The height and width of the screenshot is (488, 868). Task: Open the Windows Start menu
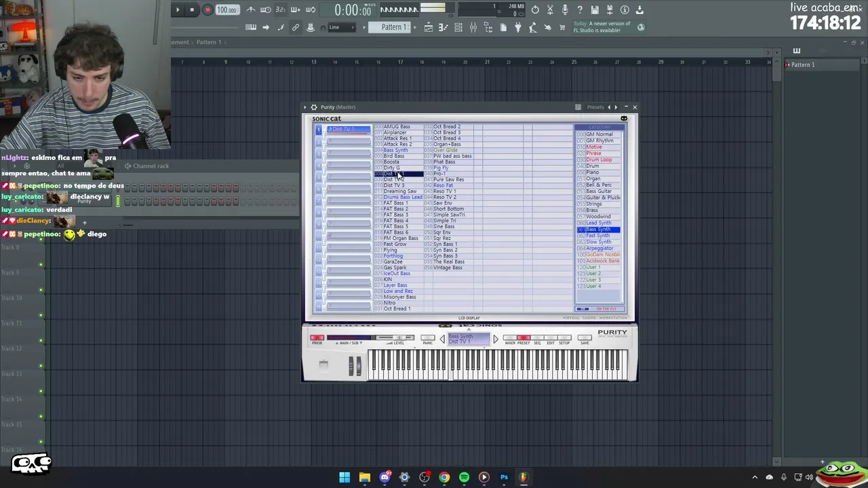coord(344,477)
